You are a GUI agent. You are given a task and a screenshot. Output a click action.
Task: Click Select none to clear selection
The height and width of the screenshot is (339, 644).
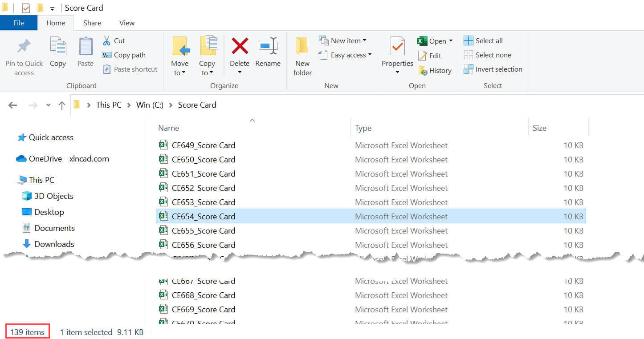[x=488, y=55]
